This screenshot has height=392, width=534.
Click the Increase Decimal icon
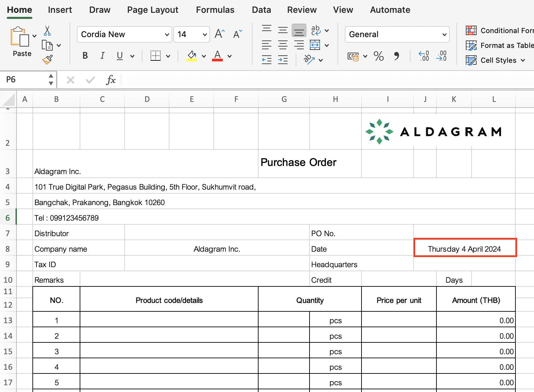coord(424,56)
